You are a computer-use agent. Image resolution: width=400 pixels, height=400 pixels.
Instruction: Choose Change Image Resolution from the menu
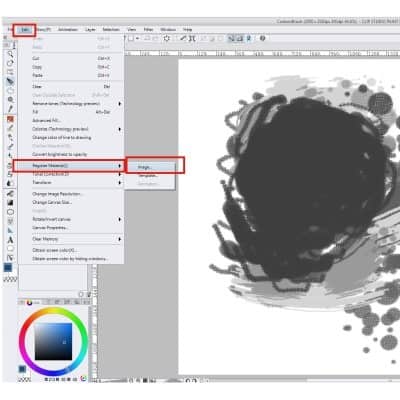coord(57,194)
